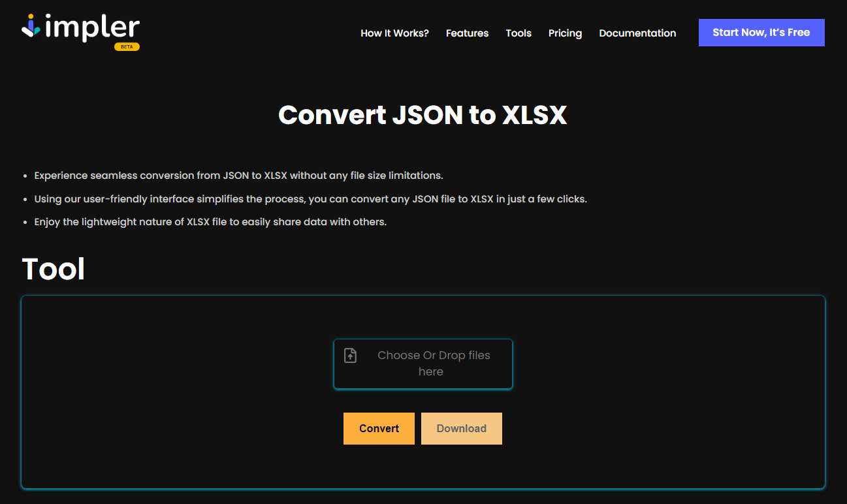Open the Documentation link
This screenshot has height=504, width=847.
[x=637, y=33]
